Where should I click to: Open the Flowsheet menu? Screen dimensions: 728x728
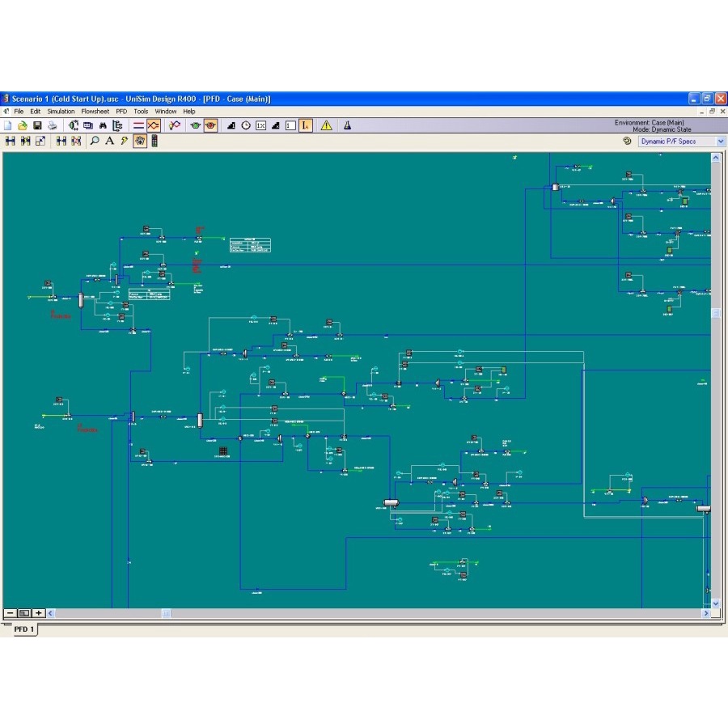click(x=95, y=112)
